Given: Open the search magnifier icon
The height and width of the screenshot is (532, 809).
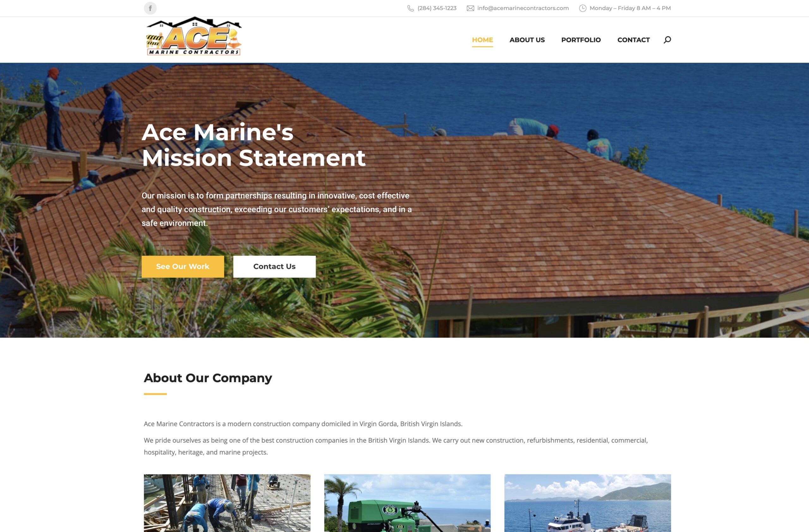Looking at the screenshot, I should 667,40.
